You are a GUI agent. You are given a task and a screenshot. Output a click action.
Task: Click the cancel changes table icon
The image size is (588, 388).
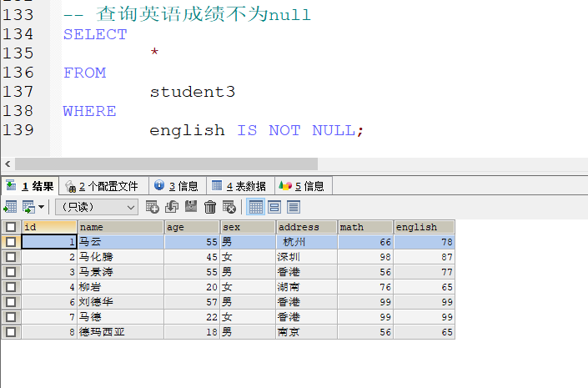coord(229,207)
